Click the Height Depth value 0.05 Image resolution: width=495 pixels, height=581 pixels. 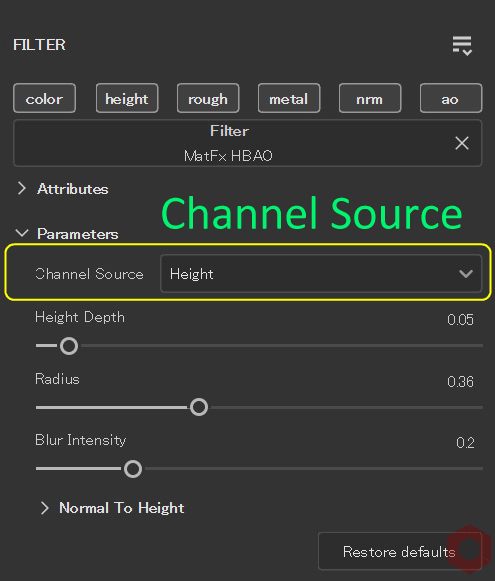point(460,320)
